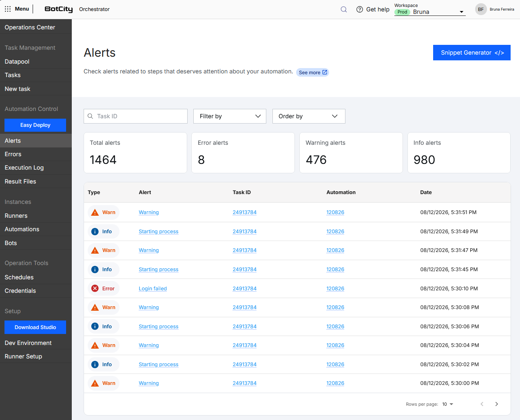The width and height of the screenshot is (520, 420).
Task: Go to previous page of alerts
Action: click(x=482, y=404)
